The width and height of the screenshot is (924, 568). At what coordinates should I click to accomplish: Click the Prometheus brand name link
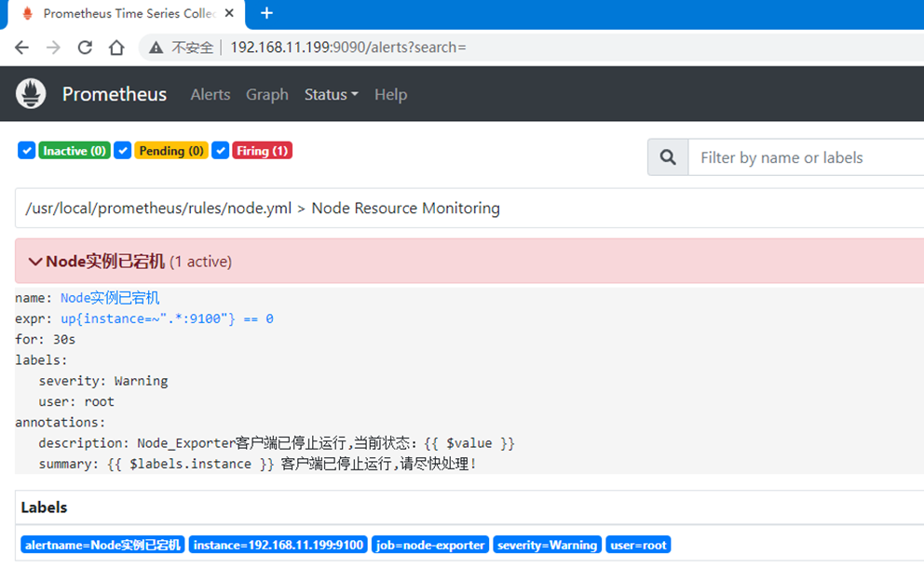tap(115, 94)
